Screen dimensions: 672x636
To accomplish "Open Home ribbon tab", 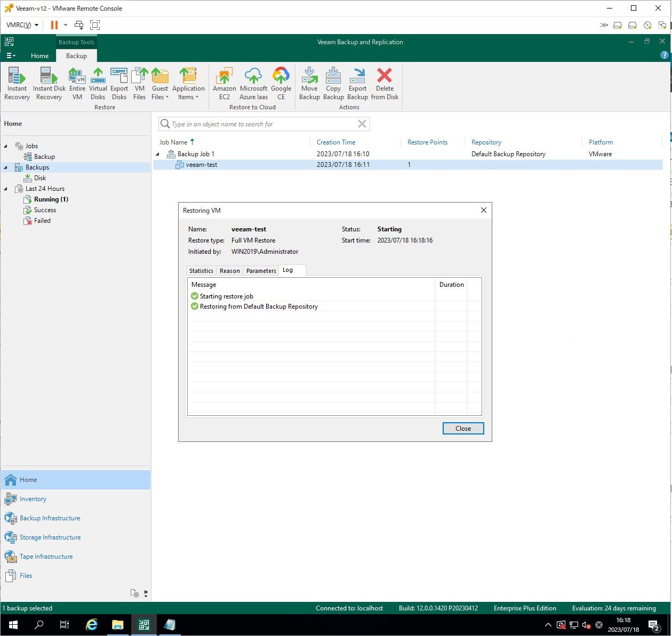I will coord(39,56).
